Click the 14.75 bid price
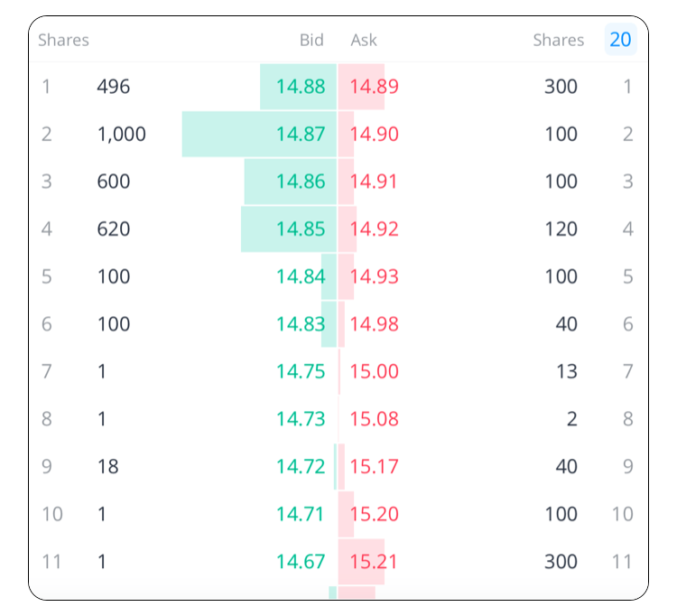The width and height of the screenshot is (677, 616). (x=301, y=371)
